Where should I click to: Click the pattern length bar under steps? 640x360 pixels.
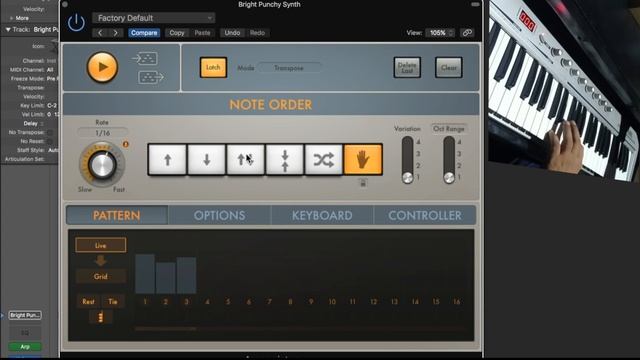pyautogui.click(x=165, y=328)
